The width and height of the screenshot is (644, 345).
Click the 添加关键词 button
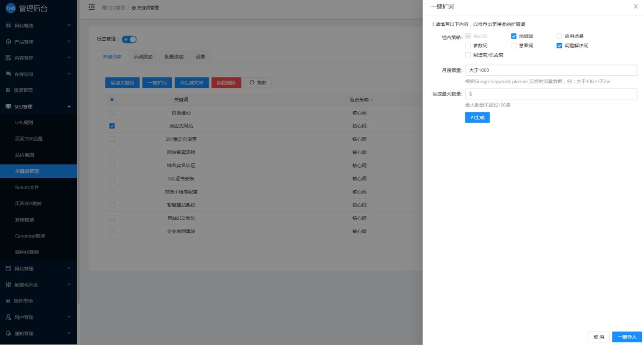click(123, 83)
